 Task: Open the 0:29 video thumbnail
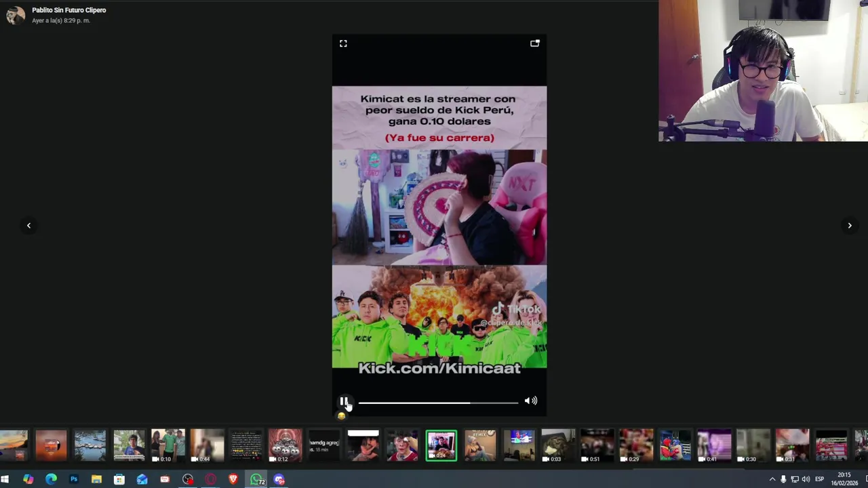click(636, 445)
